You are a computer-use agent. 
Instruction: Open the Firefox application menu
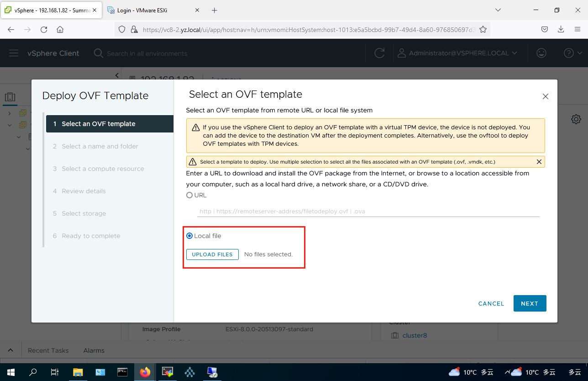coord(577,29)
